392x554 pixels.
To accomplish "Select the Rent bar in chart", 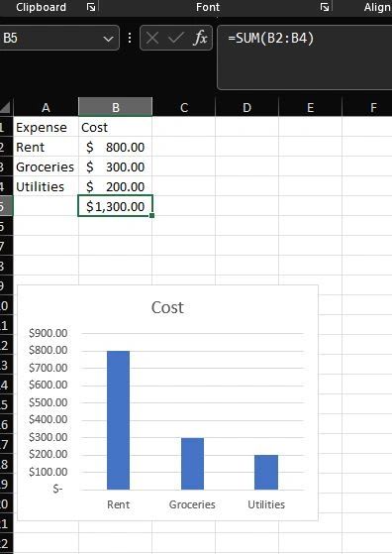I will [x=118, y=420].
